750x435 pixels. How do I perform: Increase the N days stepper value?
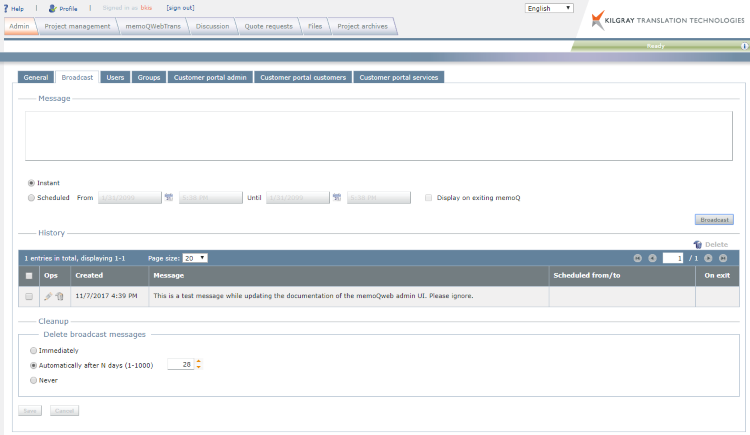point(198,362)
